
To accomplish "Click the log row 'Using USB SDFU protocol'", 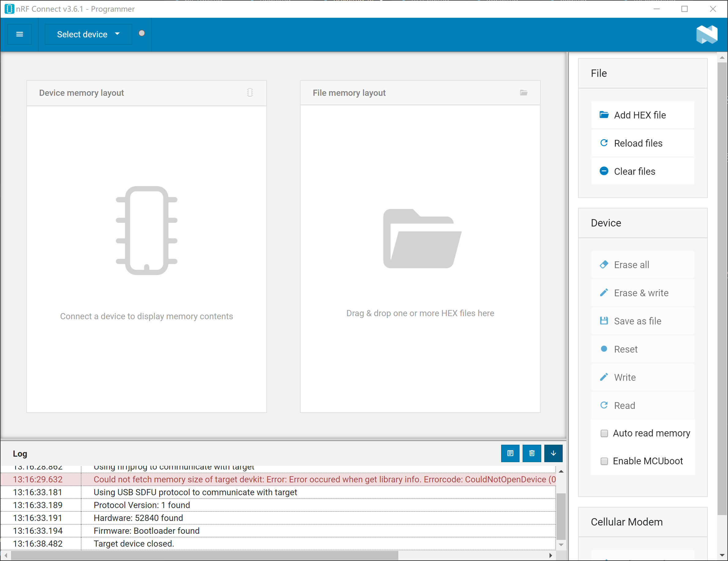I will [278, 492].
